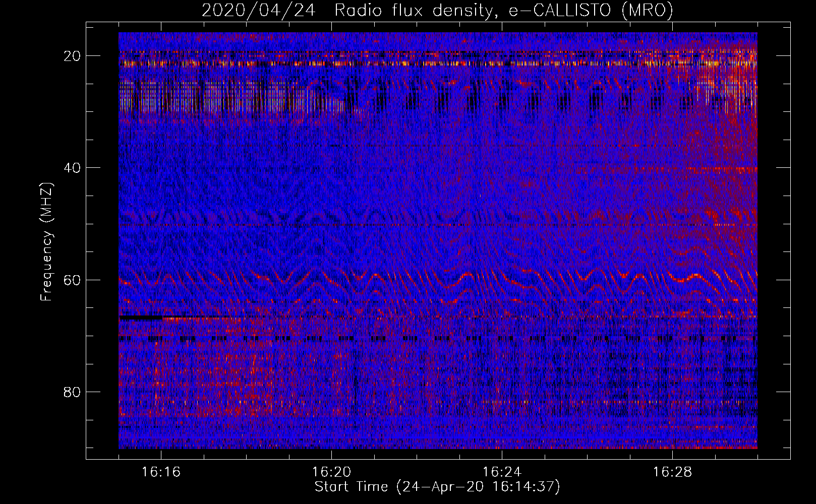Click the plot title "Radio flux density, e-CALLISTO (MRO)"

point(503,10)
